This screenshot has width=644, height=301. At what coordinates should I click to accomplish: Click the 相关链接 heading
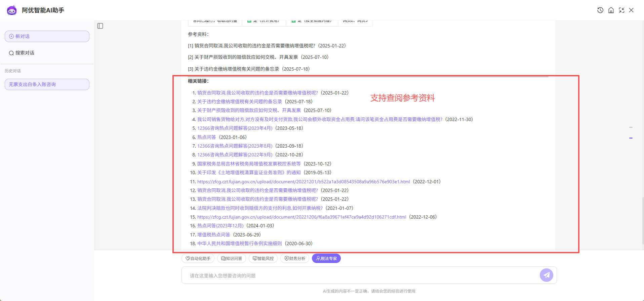tap(198, 81)
